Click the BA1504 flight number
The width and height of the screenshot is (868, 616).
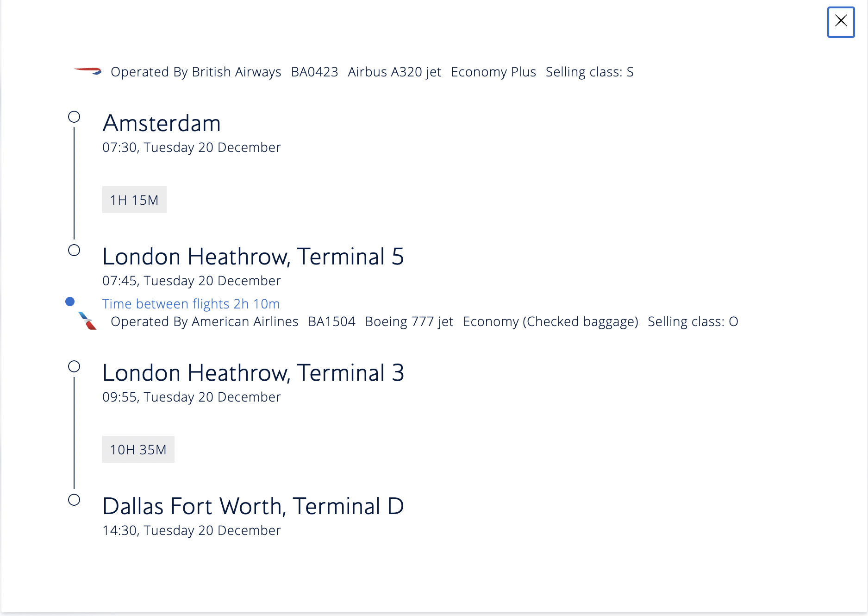[331, 321]
